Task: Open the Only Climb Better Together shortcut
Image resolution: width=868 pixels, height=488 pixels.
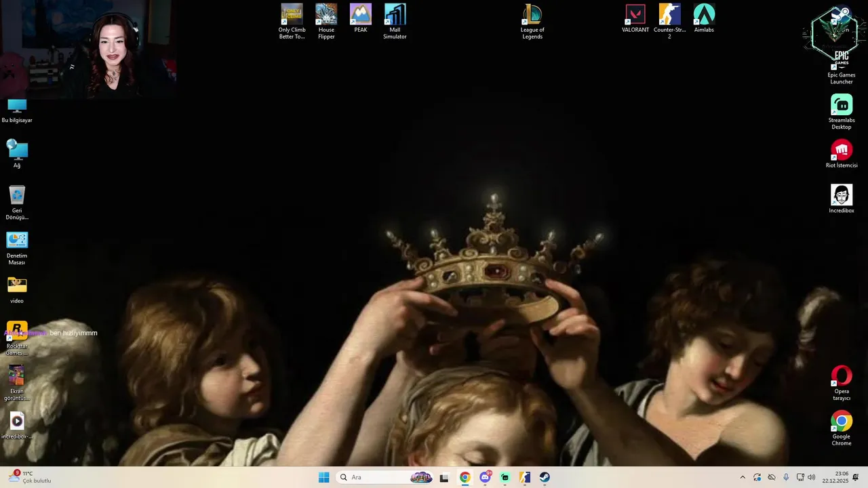Action: point(292,22)
